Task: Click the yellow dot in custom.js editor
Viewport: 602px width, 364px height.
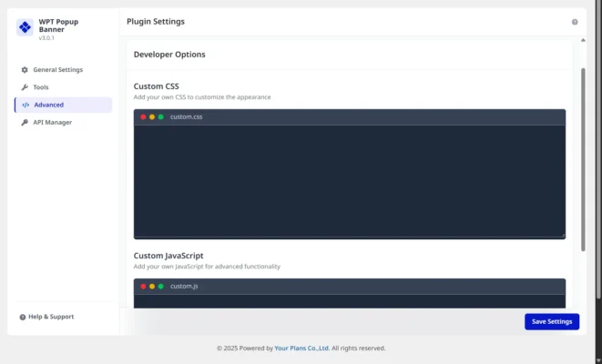Action: pos(152,287)
